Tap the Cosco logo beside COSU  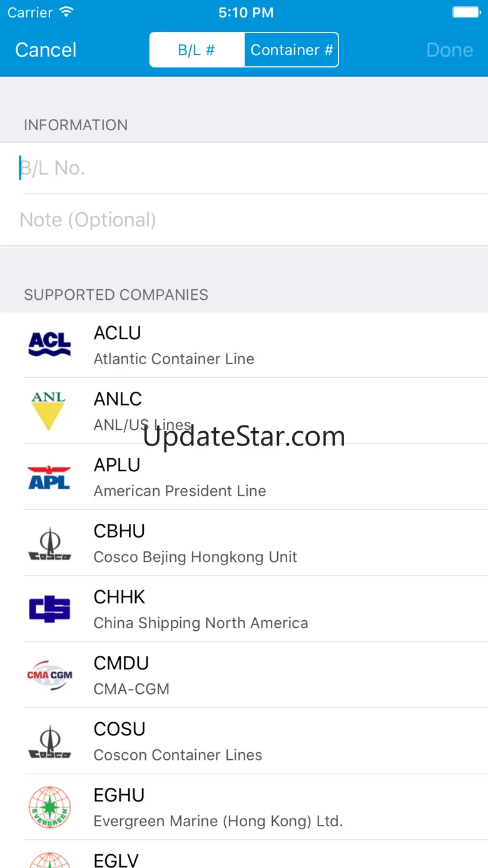(49, 741)
